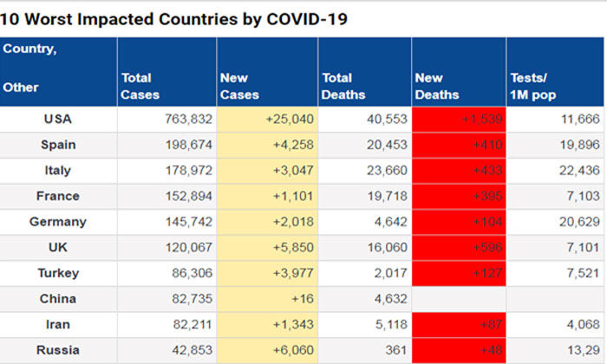
Task: Click the UK country name
Action: click(x=58, y=248)
